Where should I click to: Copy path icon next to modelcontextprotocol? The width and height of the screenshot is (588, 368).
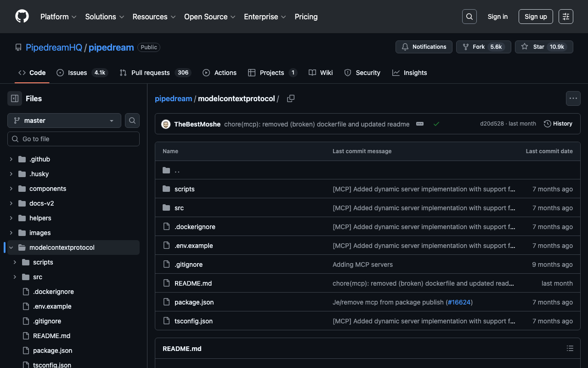pos(291,98)
